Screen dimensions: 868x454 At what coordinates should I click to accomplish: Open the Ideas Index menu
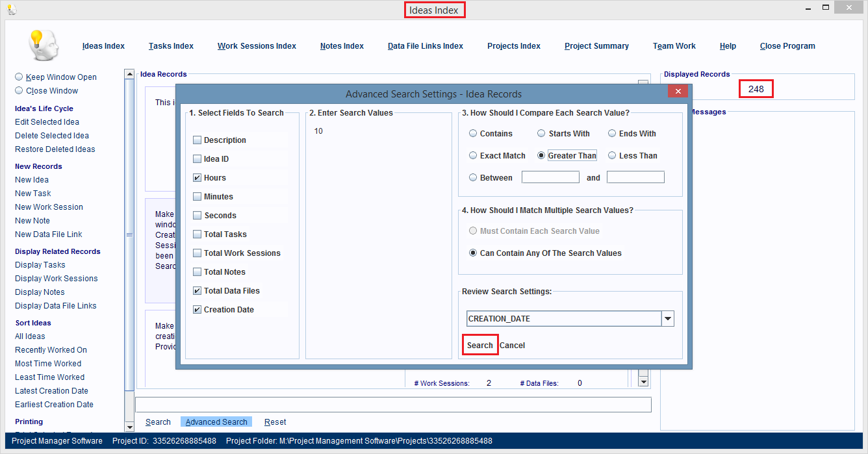103,46
